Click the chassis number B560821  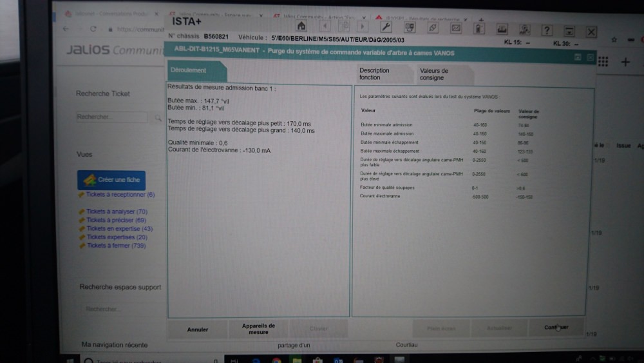coord(216,37)
